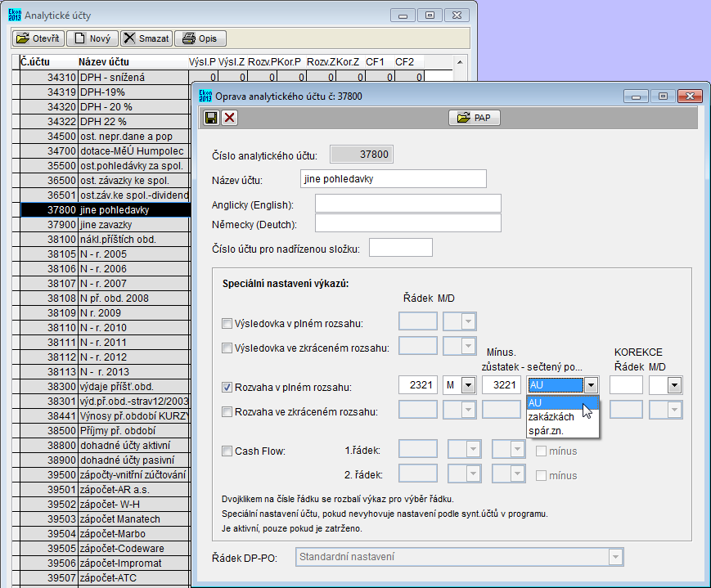Image resolution: width=711 pixels, height=588 pixels.
Task: Open first dropdown of Cash Flow 1.řádek
Action: [x=473, y=449]
